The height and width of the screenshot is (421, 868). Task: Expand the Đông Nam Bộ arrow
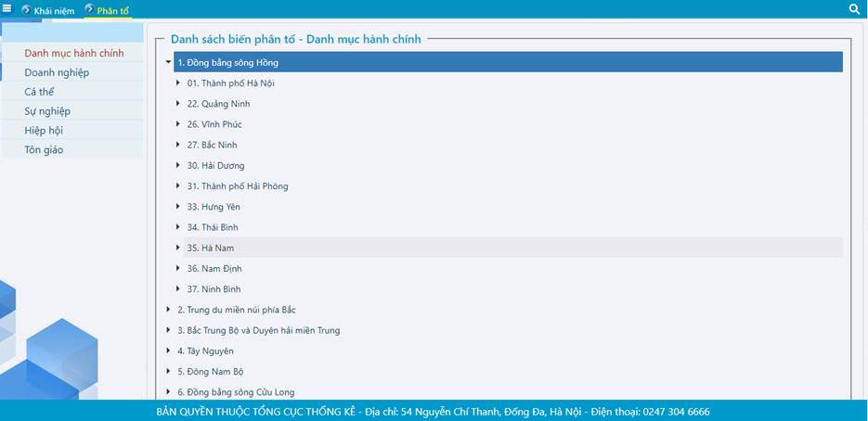(x=168, y=372)
